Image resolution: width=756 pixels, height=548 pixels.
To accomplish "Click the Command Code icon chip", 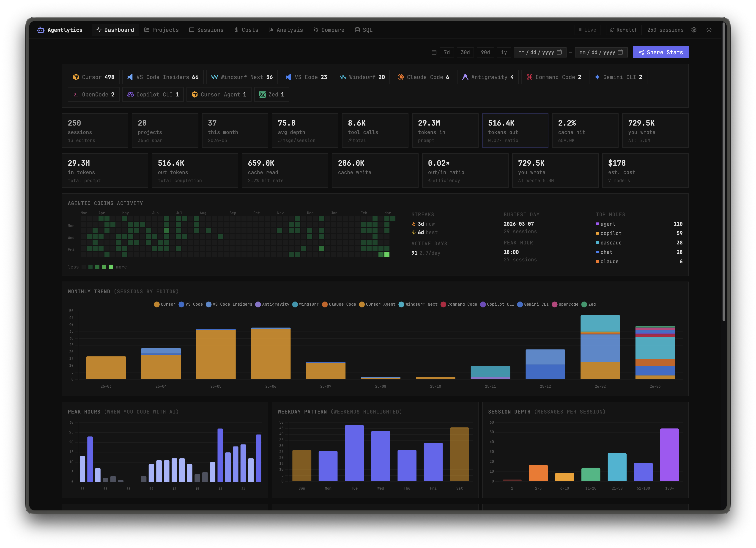I will tap(530, 77).
